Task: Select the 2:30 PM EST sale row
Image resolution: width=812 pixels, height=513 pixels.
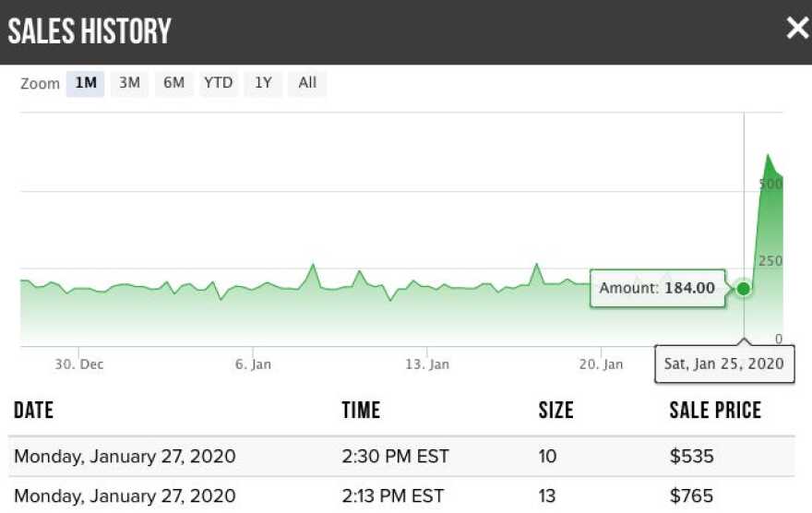Action: [395, 456]
